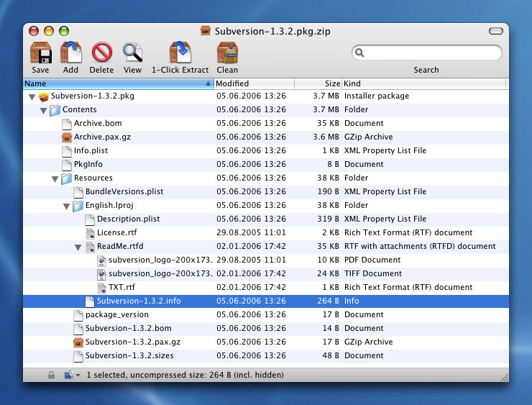This screenshot has height=405, width=532.
Task: Select the PkgInfo file name
Action: click(x=88, y=164)
